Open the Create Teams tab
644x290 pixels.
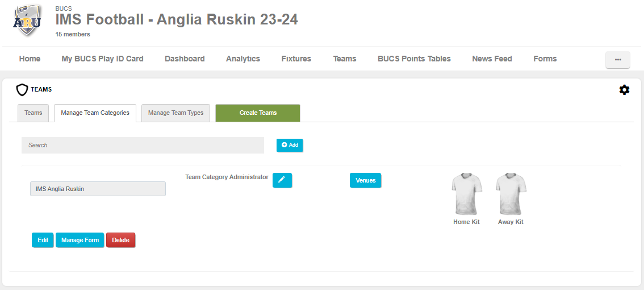point(258,113)
